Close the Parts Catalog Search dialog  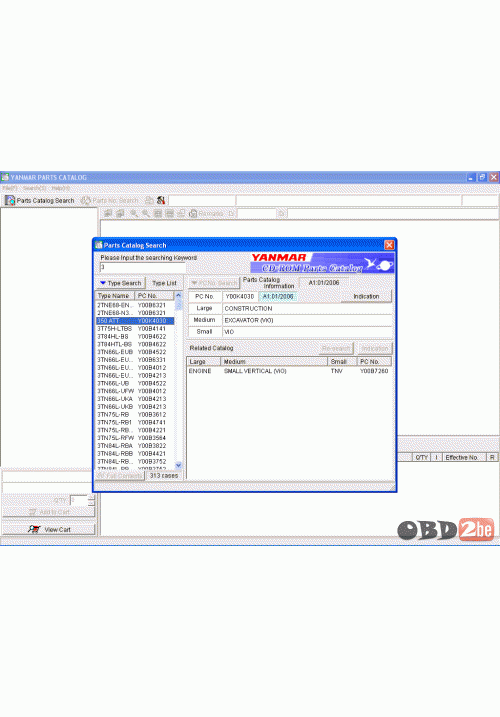pyautogui.click(x=389, y=245)
